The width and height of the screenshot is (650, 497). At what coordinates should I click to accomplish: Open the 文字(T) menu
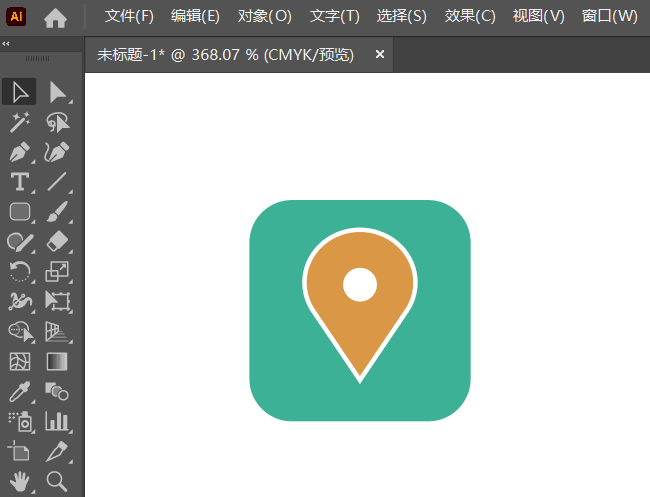335,17
